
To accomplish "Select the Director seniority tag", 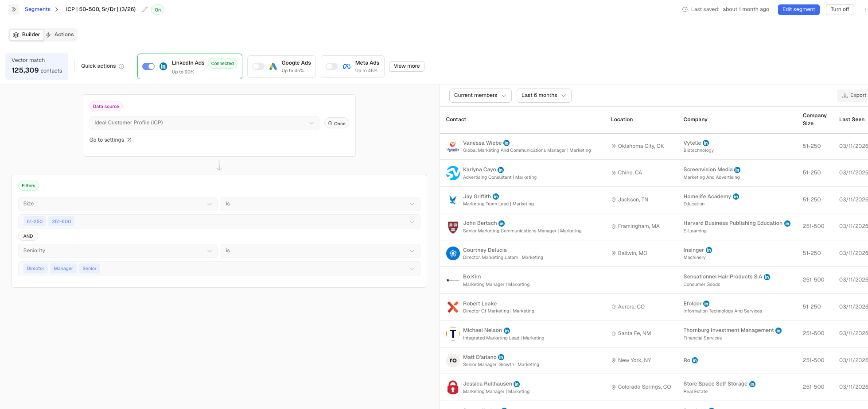I will click(35, 269).
